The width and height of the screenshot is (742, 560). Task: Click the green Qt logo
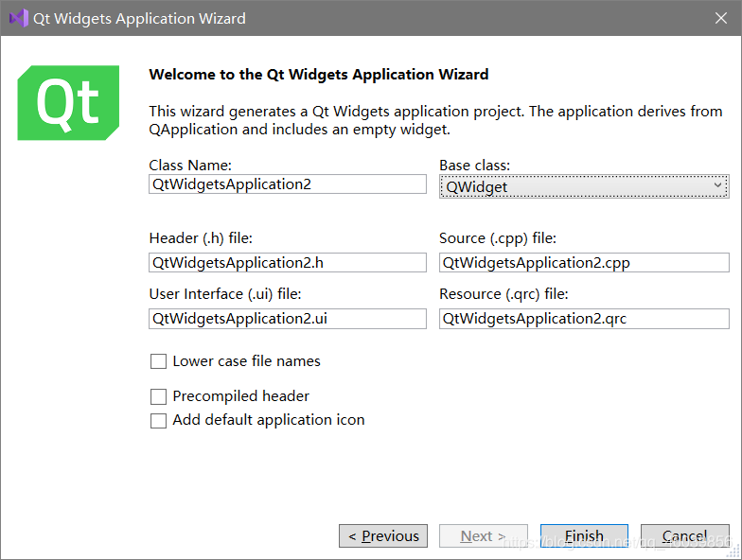point(68,102)
